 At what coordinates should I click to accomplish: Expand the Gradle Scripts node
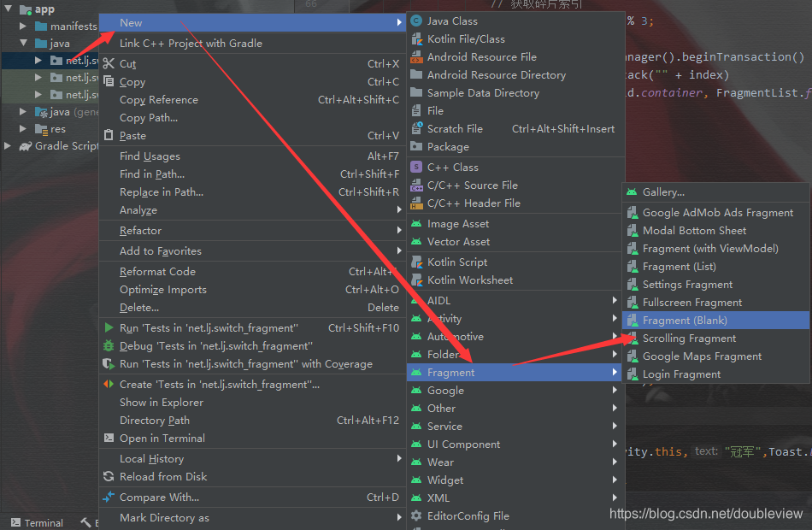click(8, 146)
